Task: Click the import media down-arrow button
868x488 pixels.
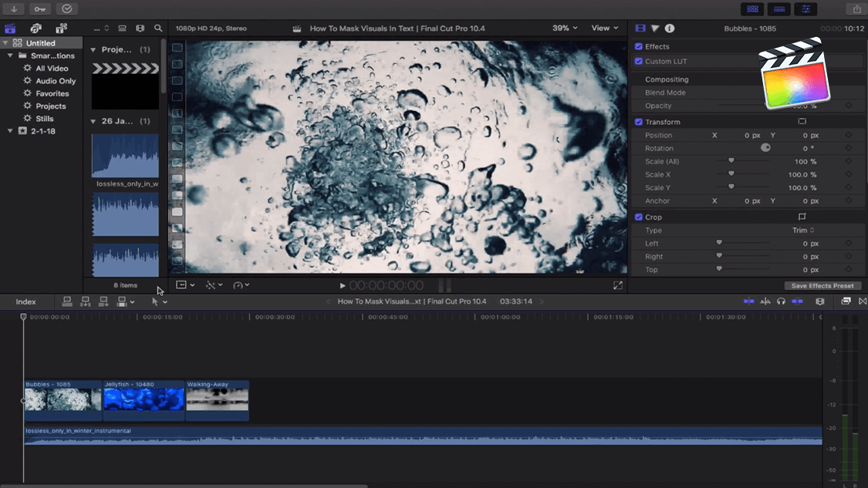Action: (14, 9)
